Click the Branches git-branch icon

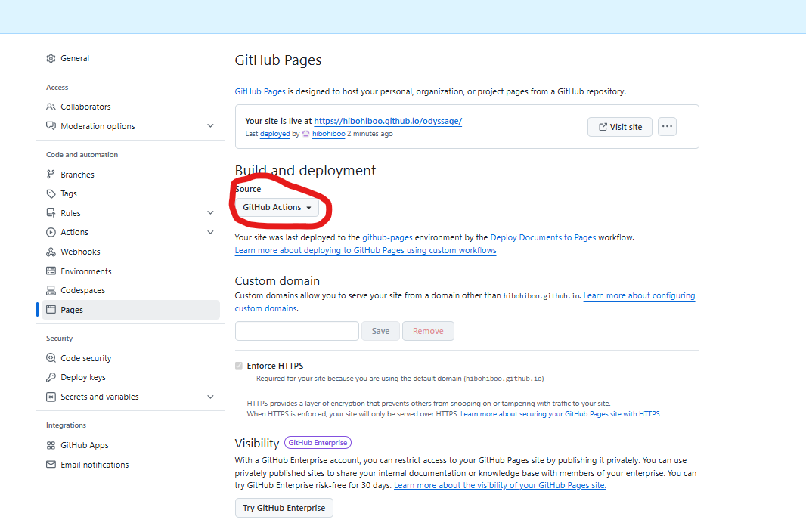click(51, 175)
